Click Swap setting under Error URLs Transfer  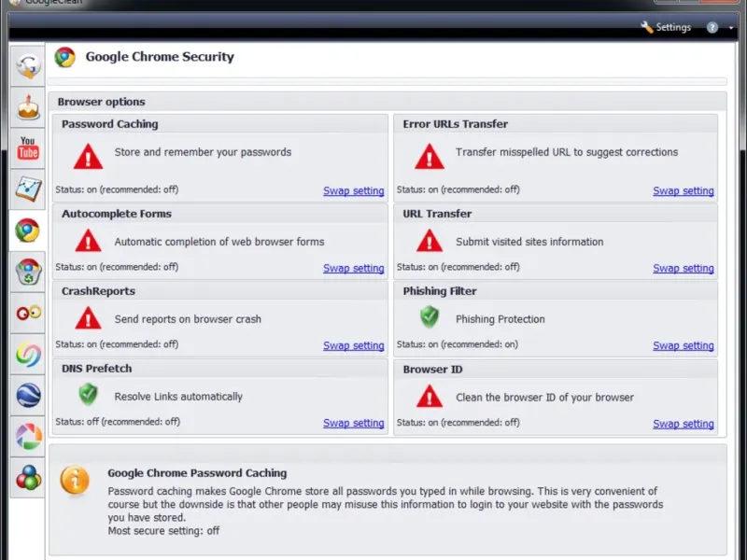pos(683,190)
